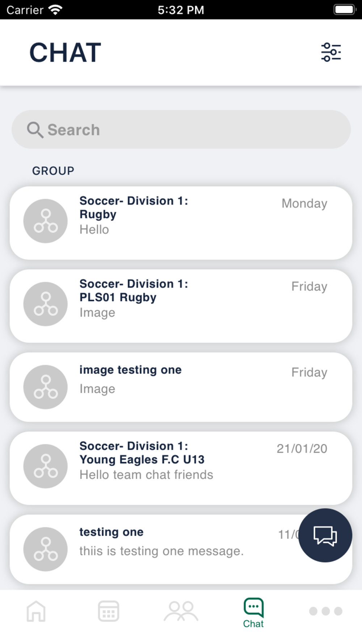This screenshot has width=362, height=644.
Task: Tap avatar of image testing one group
Action: click(46, 387)
